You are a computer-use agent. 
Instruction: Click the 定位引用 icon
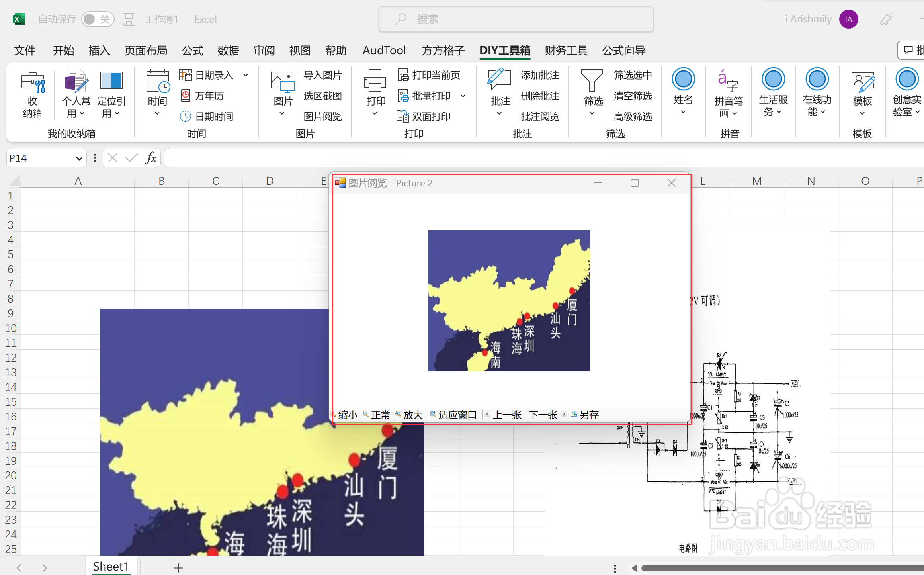[111, 81]
